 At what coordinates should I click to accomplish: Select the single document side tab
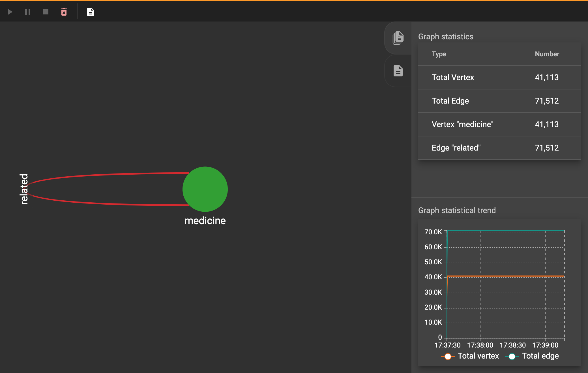398,71
